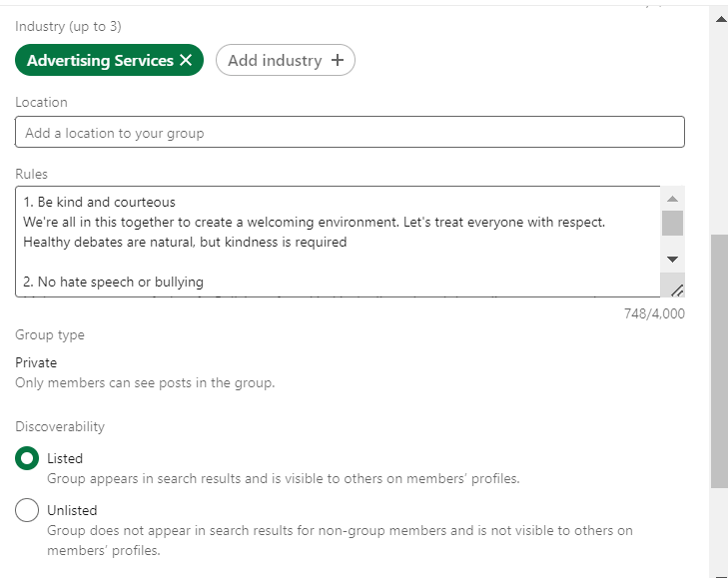Click the Private group type text

pyautogui.click(x=36, y=362)
